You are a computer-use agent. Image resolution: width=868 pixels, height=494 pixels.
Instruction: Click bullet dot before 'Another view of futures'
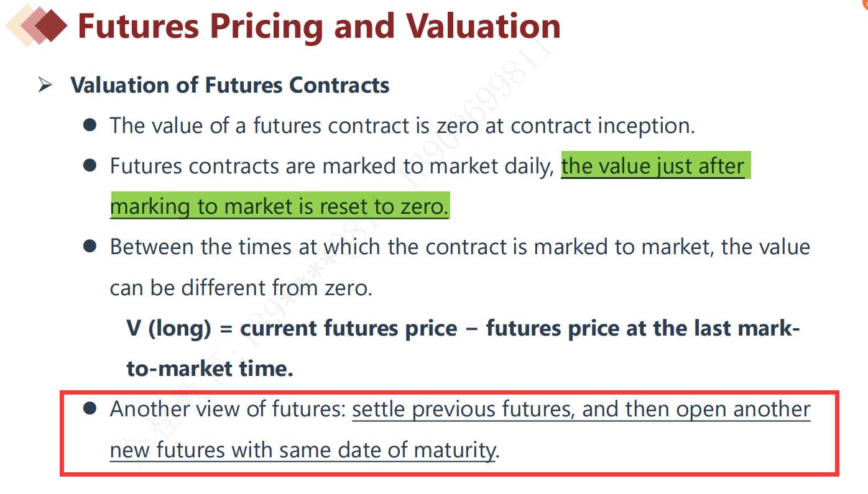click(x=90, y=408)
